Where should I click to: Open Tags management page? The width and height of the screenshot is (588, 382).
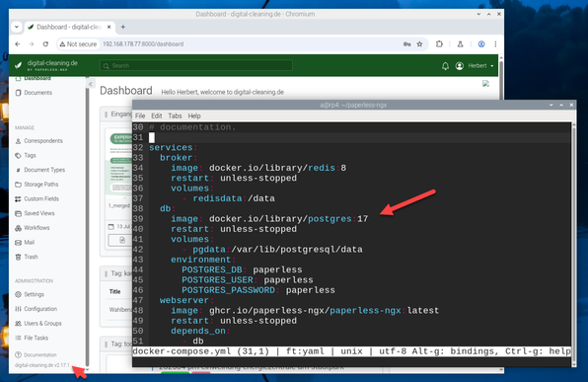[x=25, y=155]
